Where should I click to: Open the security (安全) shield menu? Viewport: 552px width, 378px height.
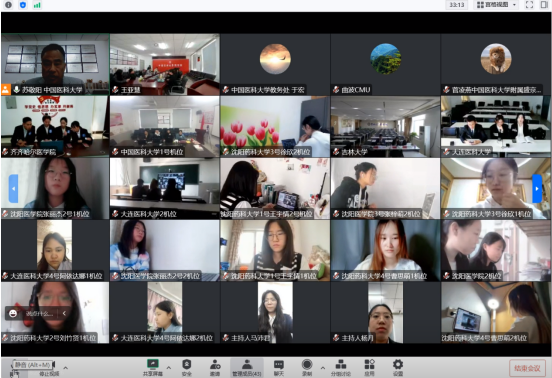[187, 367]
